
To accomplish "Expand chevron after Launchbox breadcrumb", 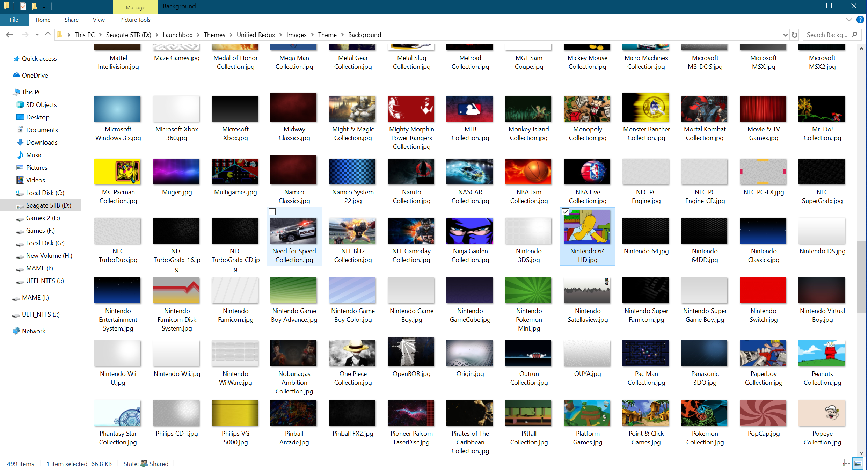I will click(198, 35).
